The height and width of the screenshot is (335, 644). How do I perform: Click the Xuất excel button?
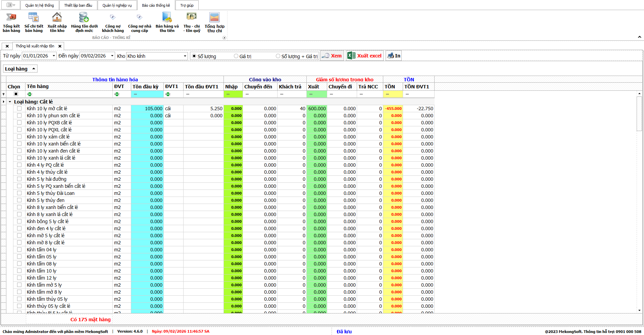tap(365, 56)
